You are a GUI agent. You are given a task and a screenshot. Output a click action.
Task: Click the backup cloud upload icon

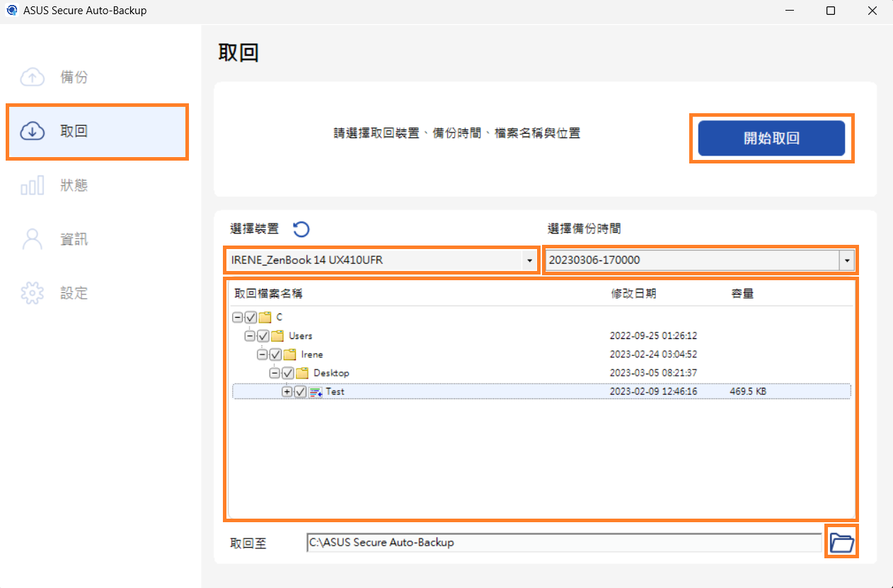(33, 77)
